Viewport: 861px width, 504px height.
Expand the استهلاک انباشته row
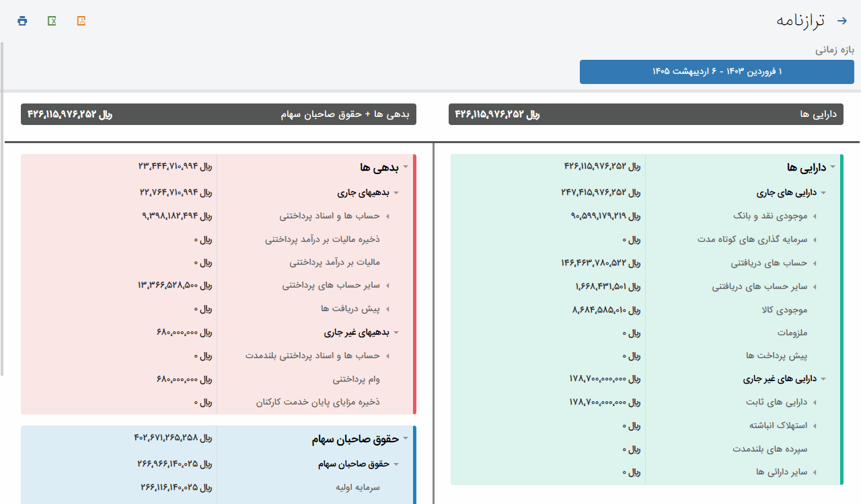pyautogui.click(x=814, y=426)
